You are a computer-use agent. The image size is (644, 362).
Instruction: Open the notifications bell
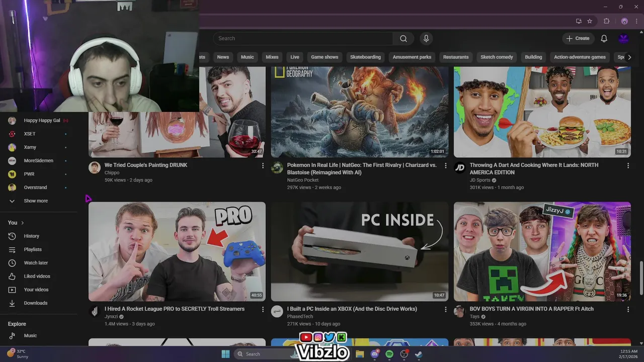[604, 39]
